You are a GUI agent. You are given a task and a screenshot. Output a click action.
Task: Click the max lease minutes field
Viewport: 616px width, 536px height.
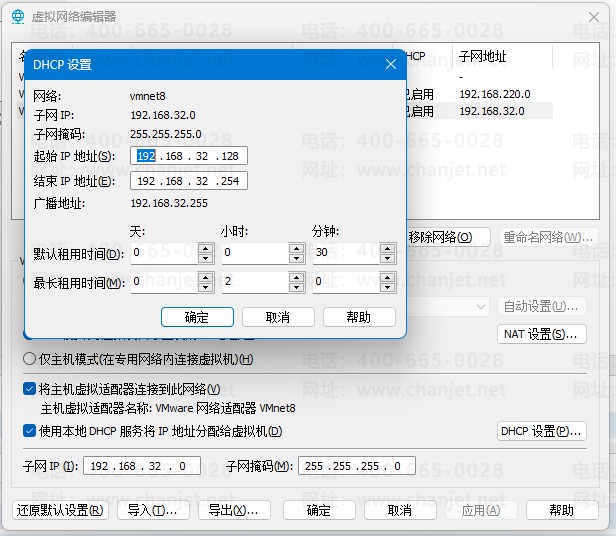pyautogui.click(x=346, y=282)
